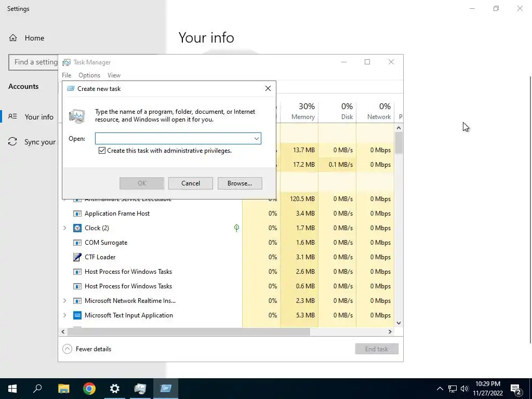Image resolution: width=532 pixels, height=399 pixels.
Task: Click the Home icon in Settings sidebar
Action: 13,38
